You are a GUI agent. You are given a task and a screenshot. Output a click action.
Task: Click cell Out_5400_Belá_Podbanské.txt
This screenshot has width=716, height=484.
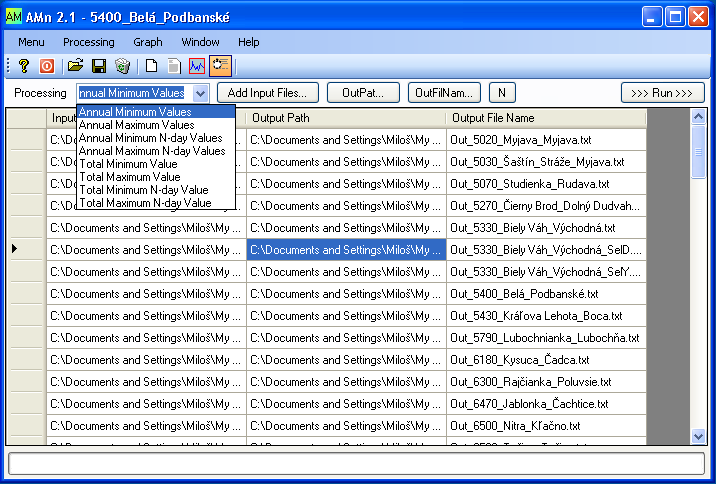point(546,294)
